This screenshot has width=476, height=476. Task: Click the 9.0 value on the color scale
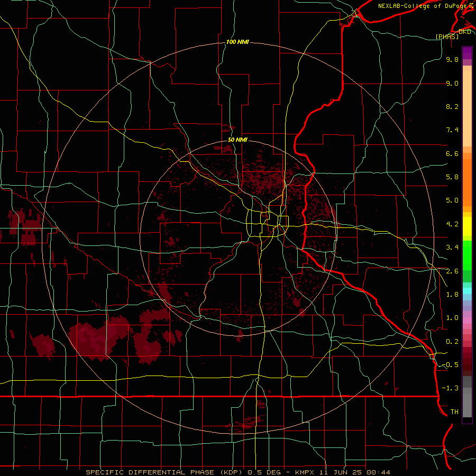[x=452, y=83]
